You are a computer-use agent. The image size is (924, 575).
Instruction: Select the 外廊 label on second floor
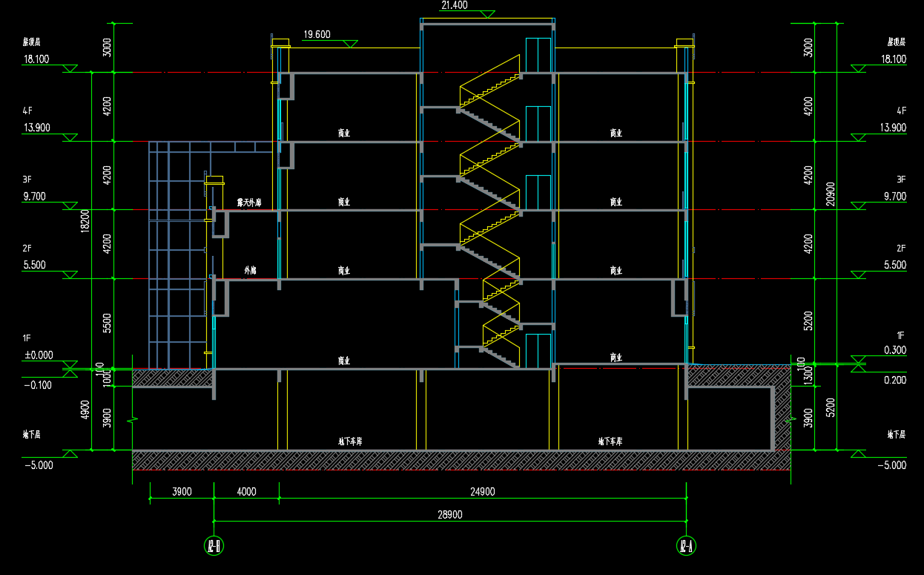250,271
